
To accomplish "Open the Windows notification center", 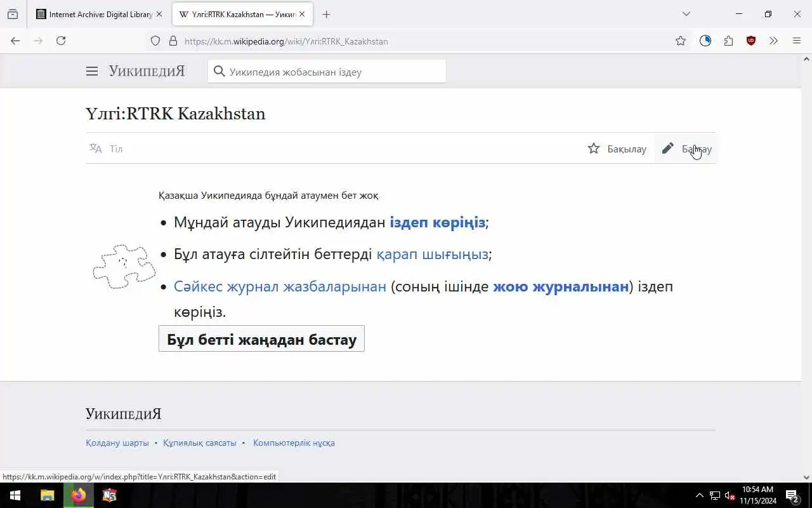I will point(792,495).
